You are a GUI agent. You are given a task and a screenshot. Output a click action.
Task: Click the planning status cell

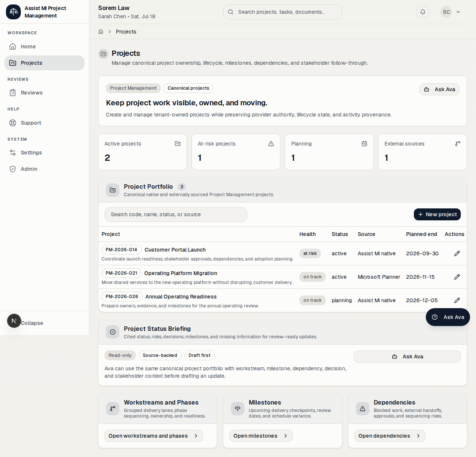point(342,300)
